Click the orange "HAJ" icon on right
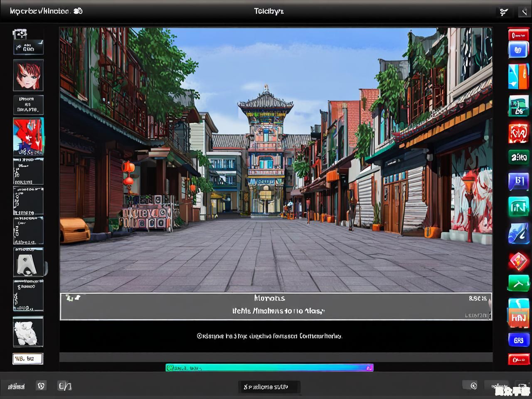The width and height of the screenshot is (532, 399). click(518, 318)
